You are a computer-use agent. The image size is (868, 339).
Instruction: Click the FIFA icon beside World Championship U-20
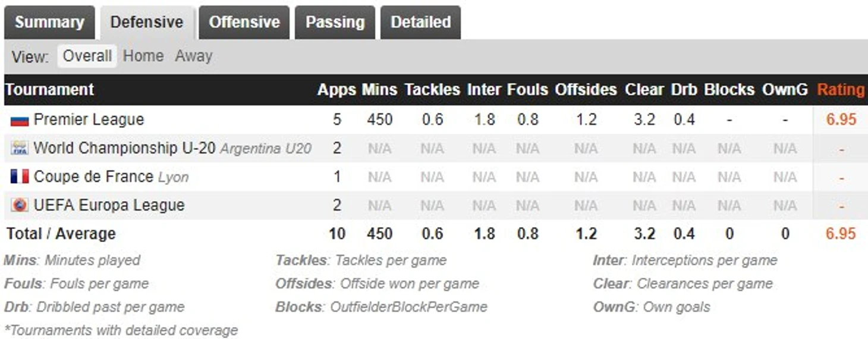coord(20,148)
